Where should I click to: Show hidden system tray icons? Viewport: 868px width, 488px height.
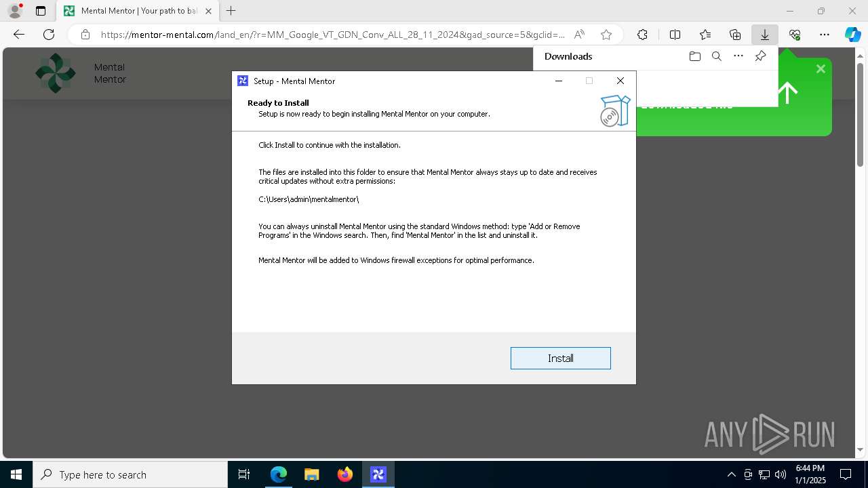(x=731, y=474)
